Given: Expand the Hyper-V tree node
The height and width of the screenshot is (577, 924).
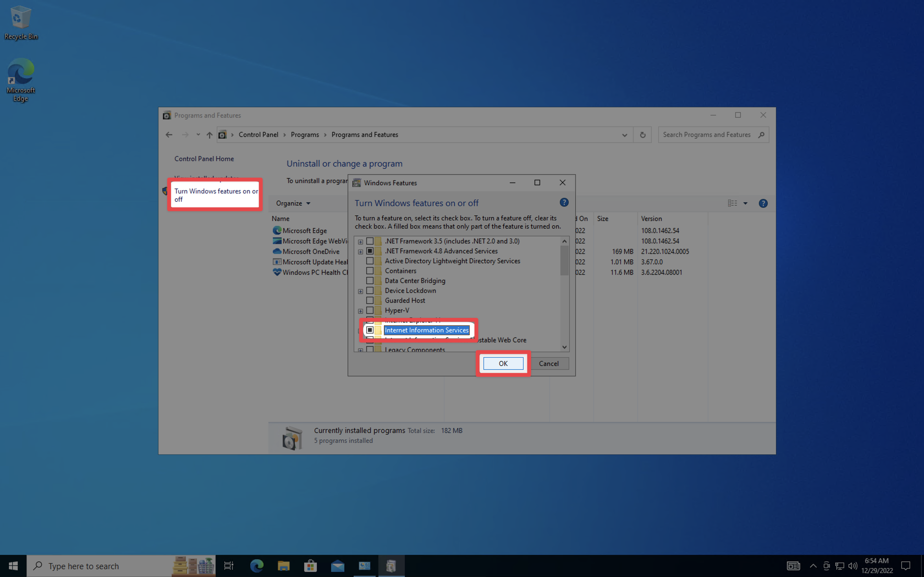Looking at the screenshot, I should click(361, 311).
